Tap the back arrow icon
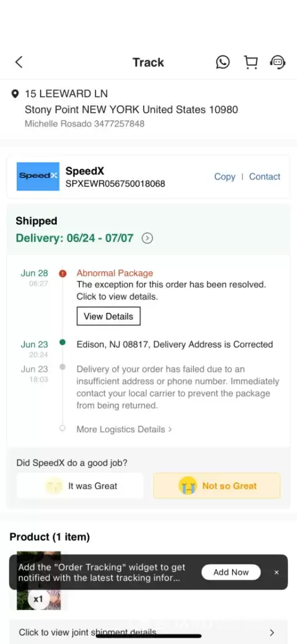The image size is (297, 644). [19, 62]
